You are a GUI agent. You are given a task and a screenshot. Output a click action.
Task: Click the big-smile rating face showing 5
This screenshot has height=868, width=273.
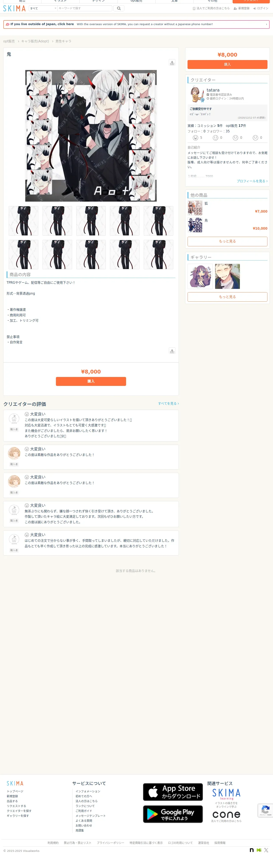coord(195,138)
